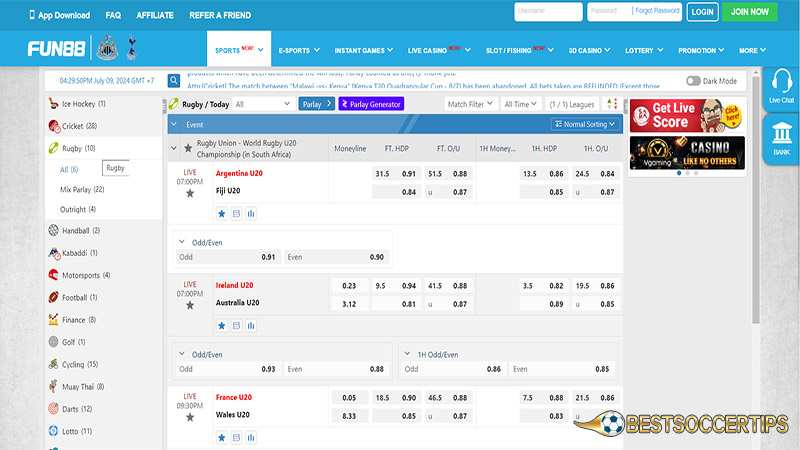Click the Cycling sport icon
This screenshot has width=800, height=450.
(x=54, y=364)
